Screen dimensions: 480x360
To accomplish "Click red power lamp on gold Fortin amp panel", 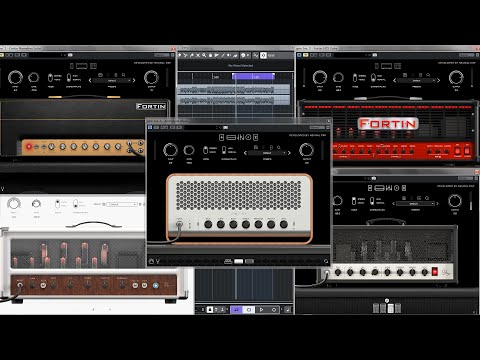I will tap(29, 146).
